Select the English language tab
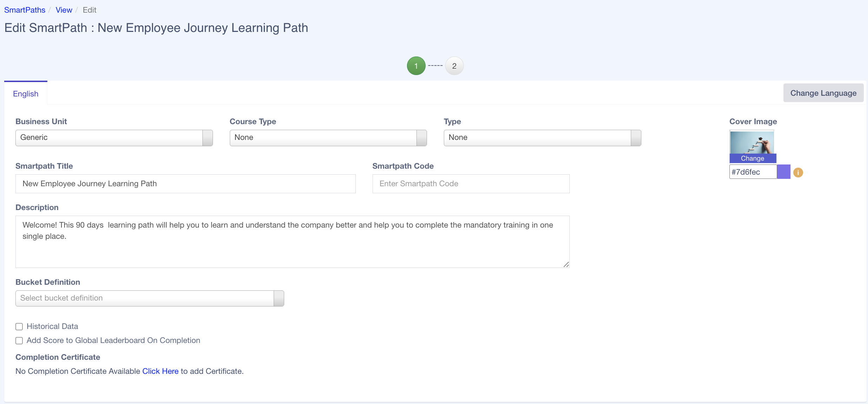 [x=26, y=94]
